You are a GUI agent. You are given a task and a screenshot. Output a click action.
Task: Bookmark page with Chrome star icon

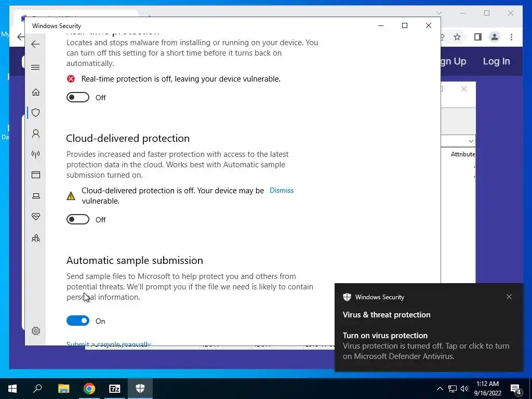[x=457, y=37]
